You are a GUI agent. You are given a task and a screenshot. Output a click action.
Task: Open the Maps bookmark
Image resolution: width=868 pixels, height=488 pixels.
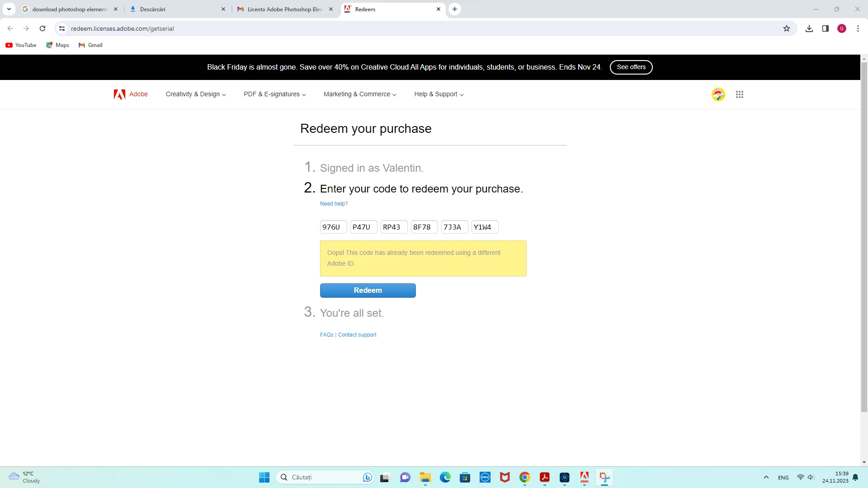pos(57,45)
